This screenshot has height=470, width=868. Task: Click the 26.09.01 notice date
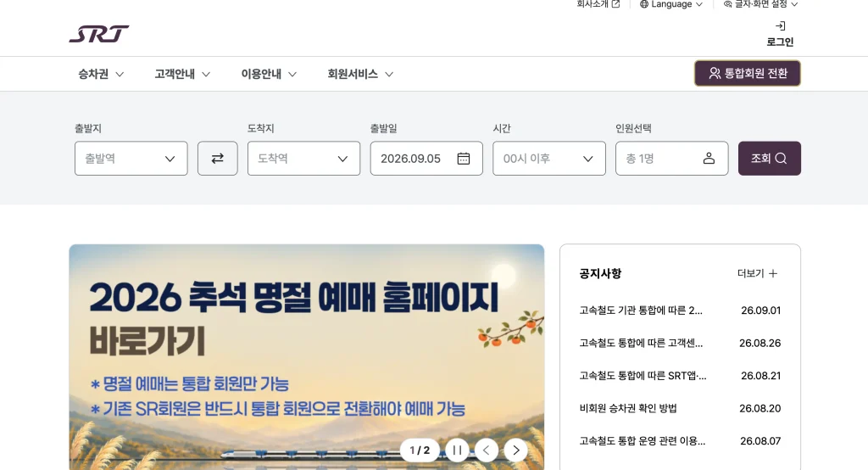pos(760,311)
